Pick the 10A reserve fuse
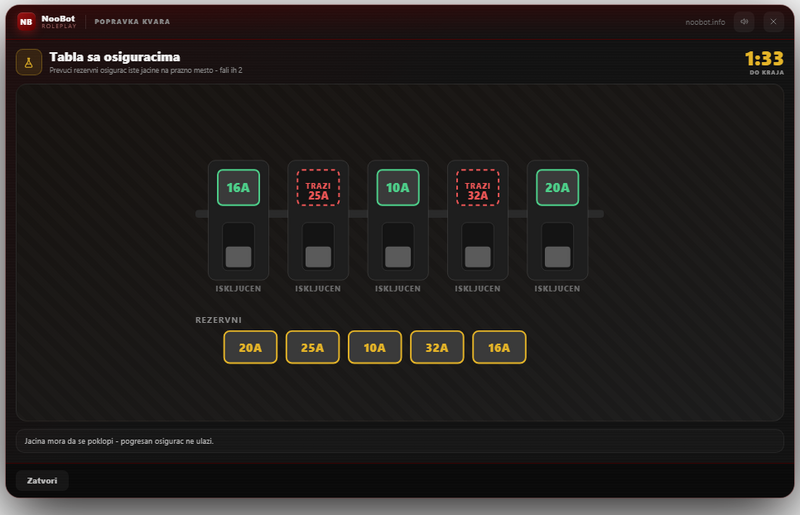Image resolution: width=800 pixels, height=515 pixels. 374,348
